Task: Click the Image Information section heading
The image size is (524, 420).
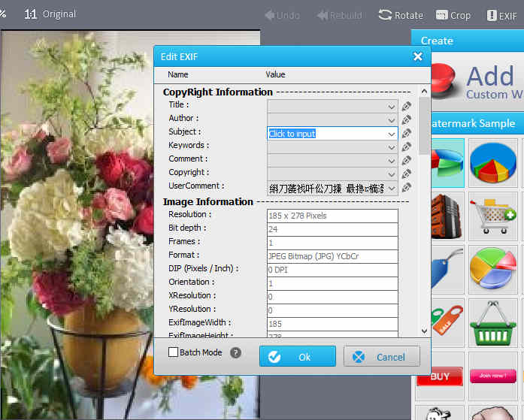Action: pos(207,202)
